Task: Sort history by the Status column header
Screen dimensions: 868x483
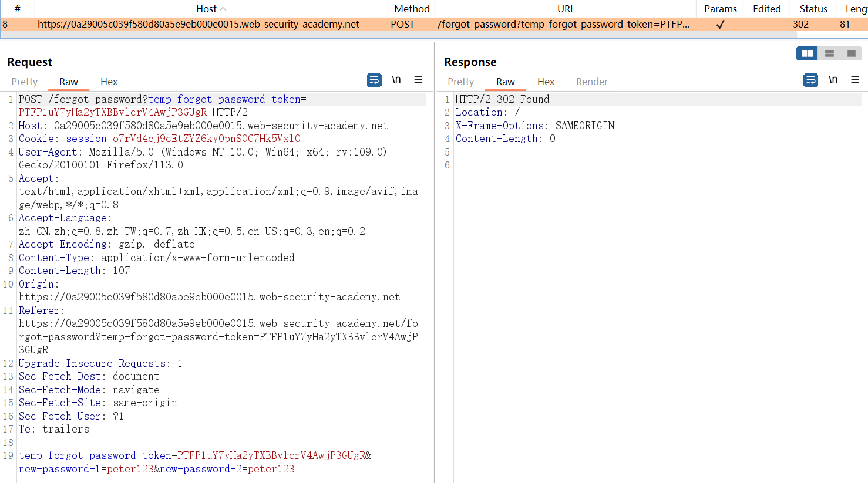Action: [813, 9]
